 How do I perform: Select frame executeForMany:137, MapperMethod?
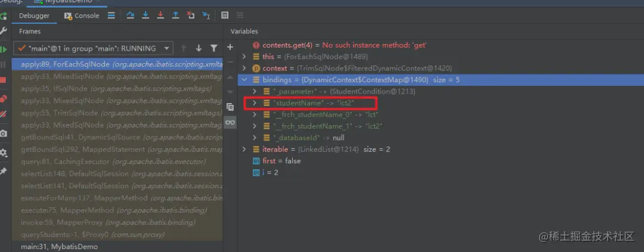[x=117, y=198]
